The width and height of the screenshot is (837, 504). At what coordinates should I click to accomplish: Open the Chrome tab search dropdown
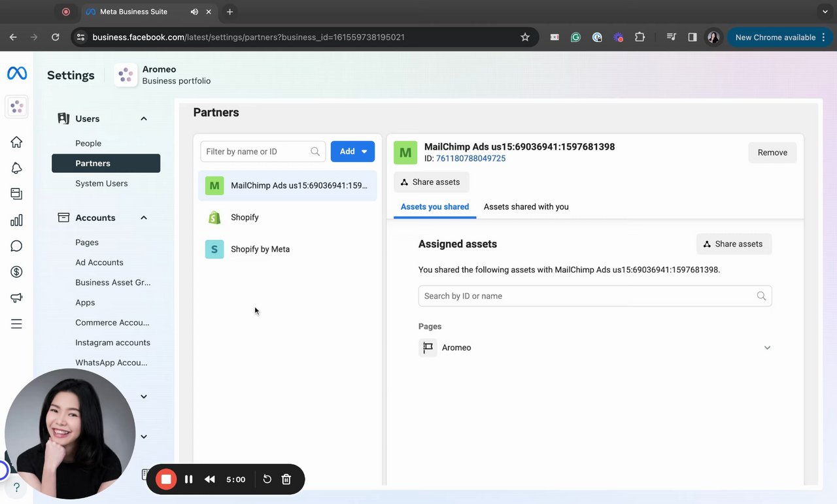(825, 12)
